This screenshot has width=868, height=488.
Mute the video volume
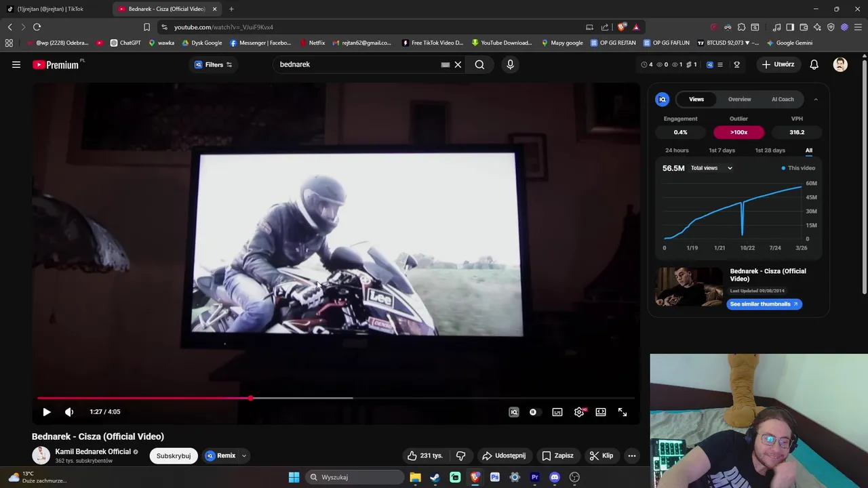(x=69, y=412)
